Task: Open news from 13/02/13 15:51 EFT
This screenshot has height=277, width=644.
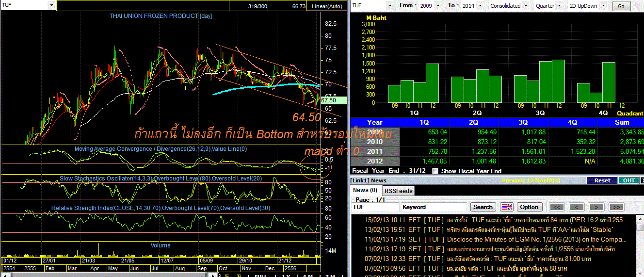Action: click(489, 229)
